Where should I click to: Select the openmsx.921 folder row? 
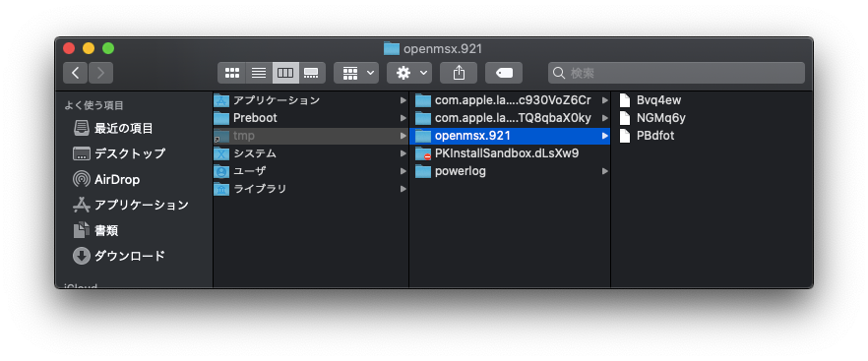click(510, 136)
